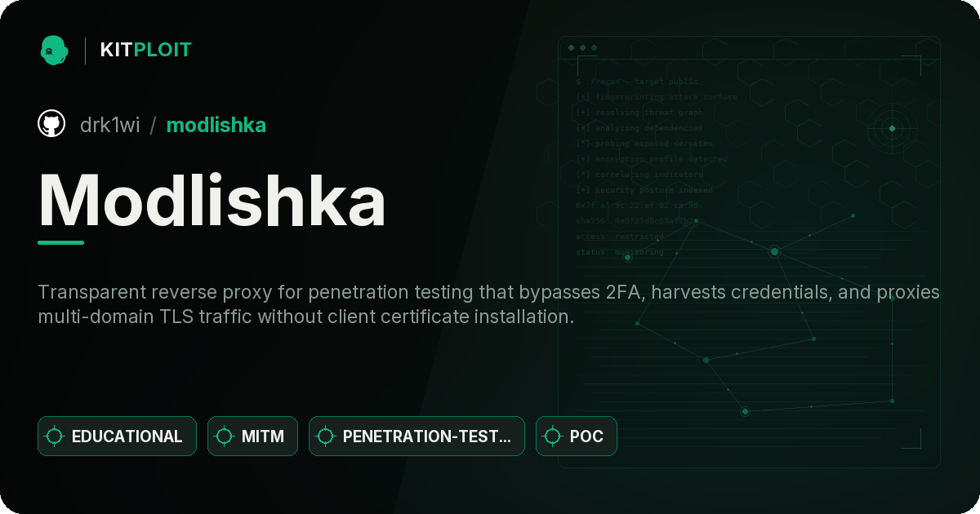Image resolution: width=980 pixels, height=514 pixels.
Task: Click 'correlating indicators' terminal line
Action: pyautogui.click(x=639, y=175)
